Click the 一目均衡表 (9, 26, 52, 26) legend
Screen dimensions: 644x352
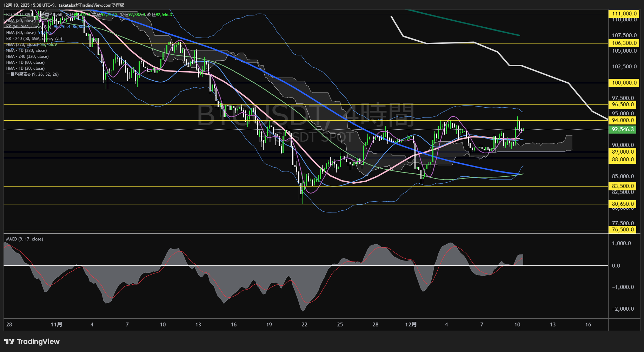32,74
